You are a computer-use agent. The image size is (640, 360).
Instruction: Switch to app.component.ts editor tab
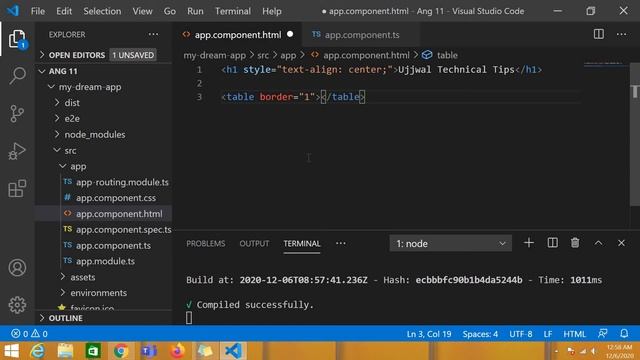pos(362,35)
